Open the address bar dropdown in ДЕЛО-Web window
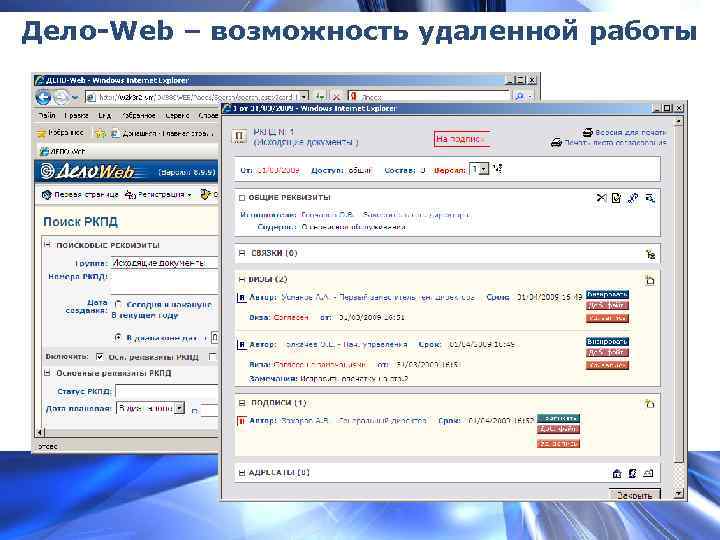The image size is (720, 540). point(304,97)
